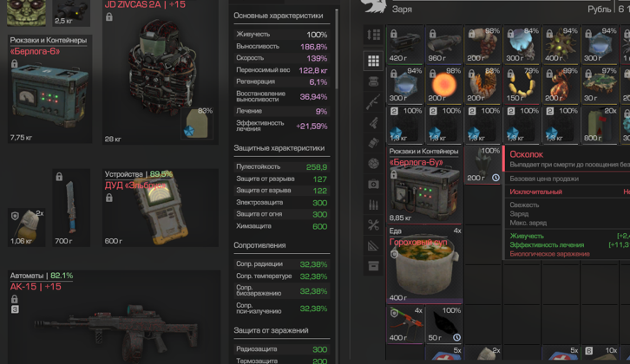Screen dimensions: 630x364
Task: Click the 2,5 кг night vision slot
Action: tap(71, 13)
